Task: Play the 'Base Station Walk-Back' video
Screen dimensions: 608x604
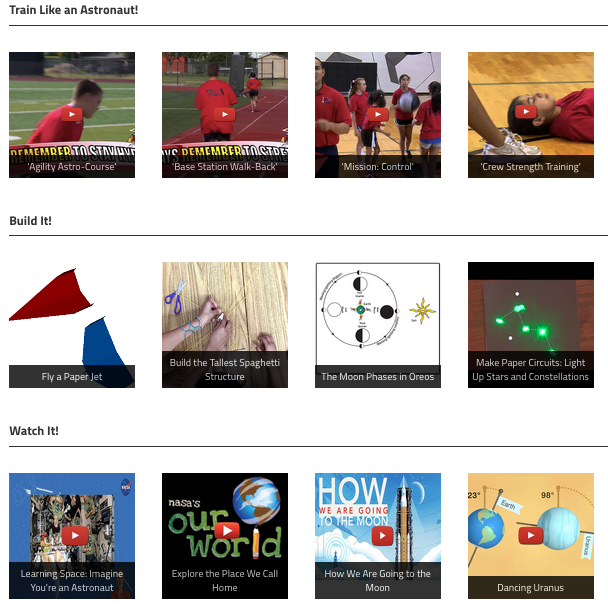Action: [225, 114]
